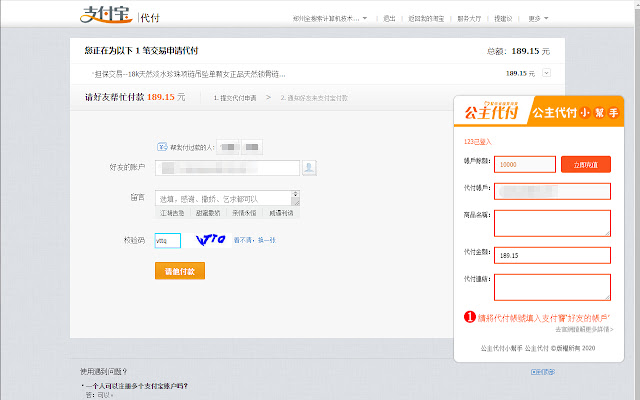Expand the 更多 menu in header
Screen dimensions: 640x400
click(x=538, y=18)
